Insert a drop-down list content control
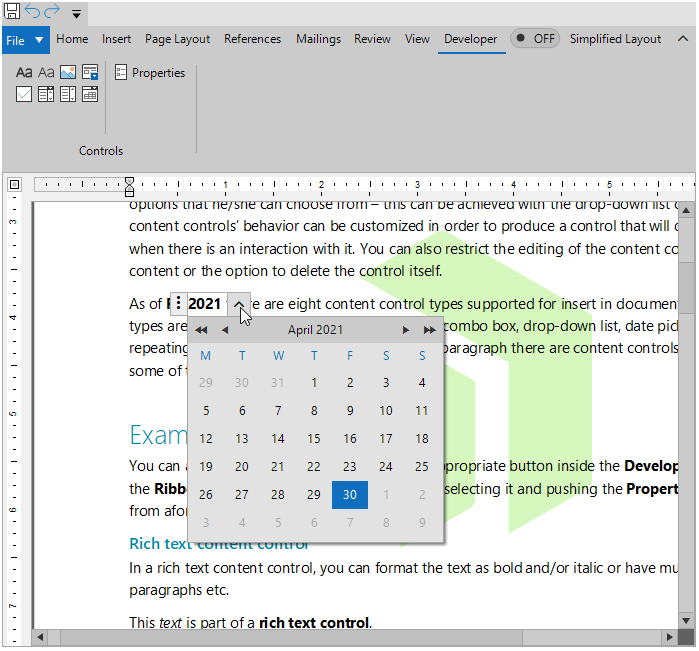 point(68,94)
